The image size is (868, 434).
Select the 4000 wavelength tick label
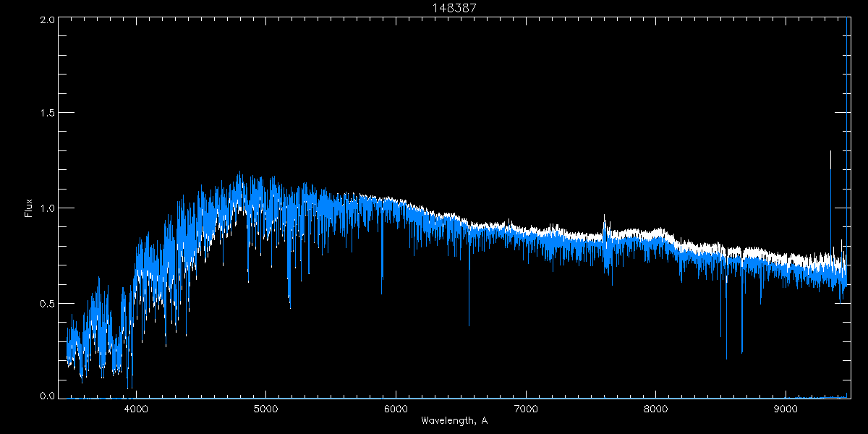click(x=136, y=408)
